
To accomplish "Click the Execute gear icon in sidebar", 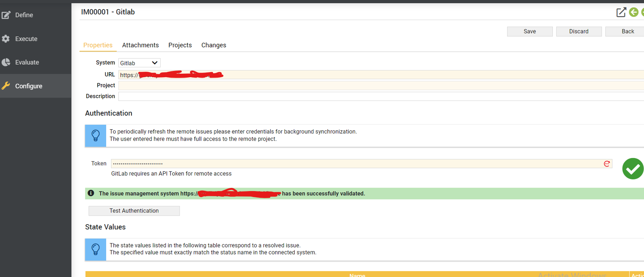I will tap(6, 39).
